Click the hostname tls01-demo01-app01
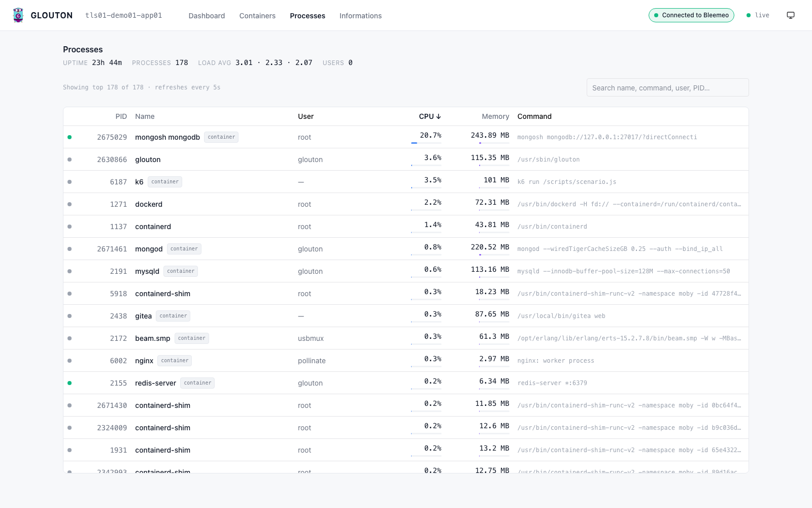This screenshot has width=812, height=508. [x=124, y=15]
